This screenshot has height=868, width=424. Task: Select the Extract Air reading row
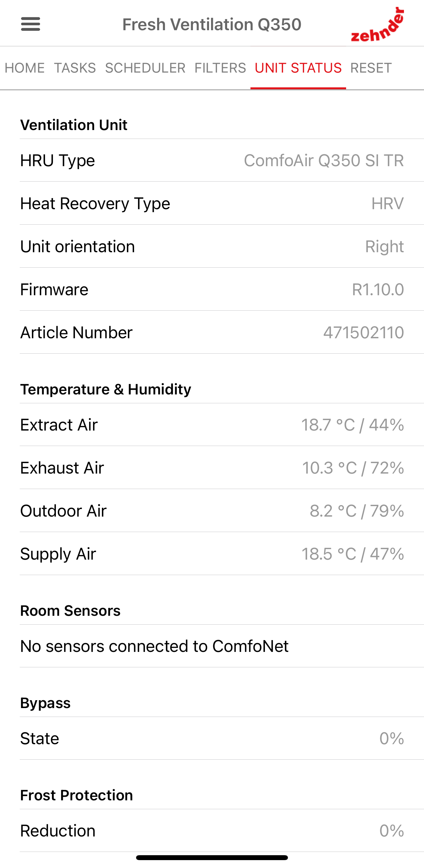tap(212, 425)
